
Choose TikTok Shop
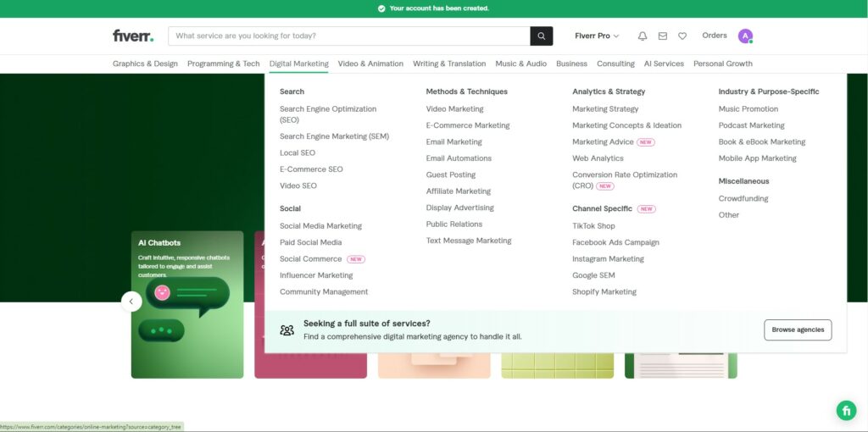tap(593, 225)
